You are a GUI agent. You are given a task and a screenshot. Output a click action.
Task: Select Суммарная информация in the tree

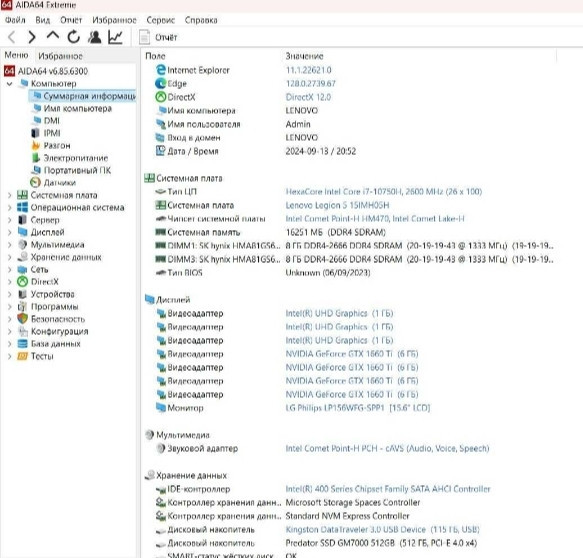[x=84, y=96]
